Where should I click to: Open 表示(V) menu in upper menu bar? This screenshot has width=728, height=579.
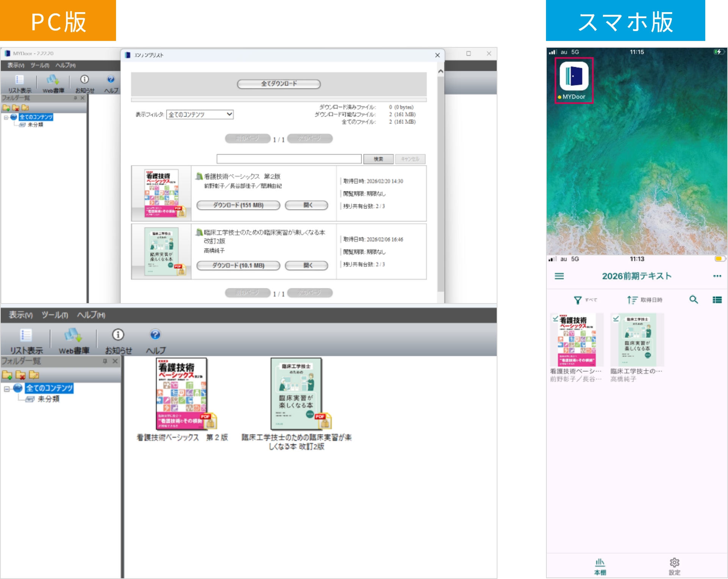click(x=16, y=65)
